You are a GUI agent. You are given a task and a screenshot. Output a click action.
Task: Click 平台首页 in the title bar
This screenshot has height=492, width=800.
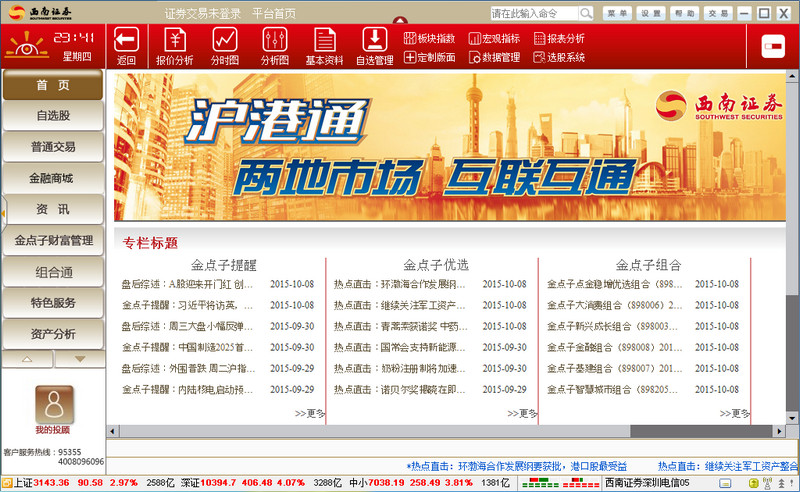274,14
